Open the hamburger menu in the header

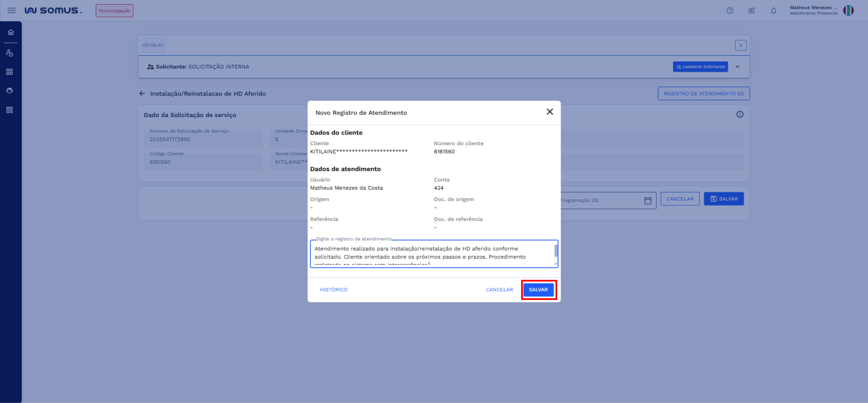11,10
